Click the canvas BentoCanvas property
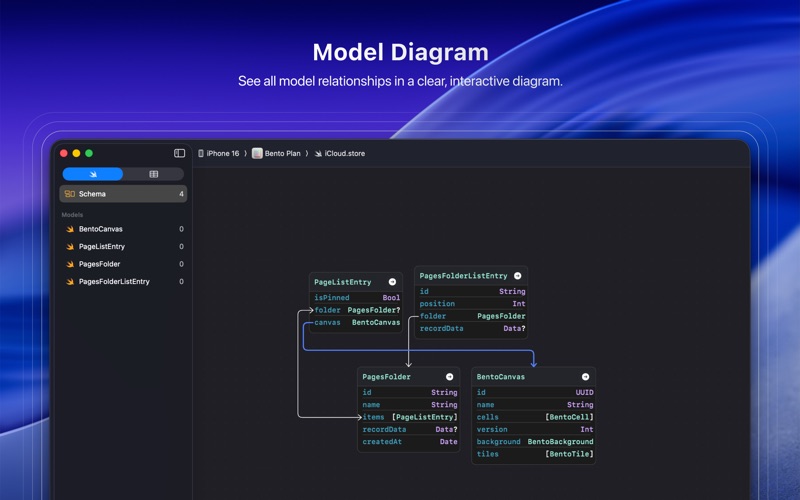 356,322
